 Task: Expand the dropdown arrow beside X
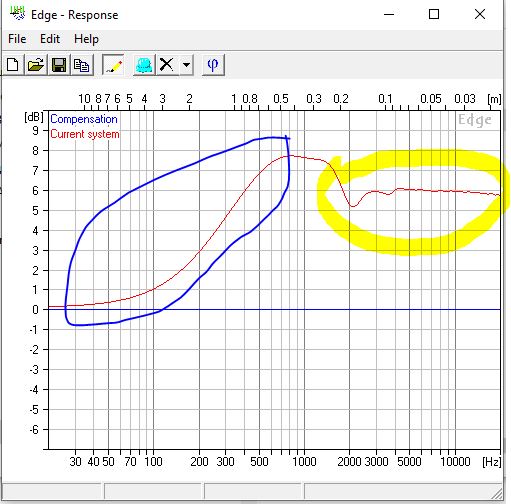(x=186, y=65)
